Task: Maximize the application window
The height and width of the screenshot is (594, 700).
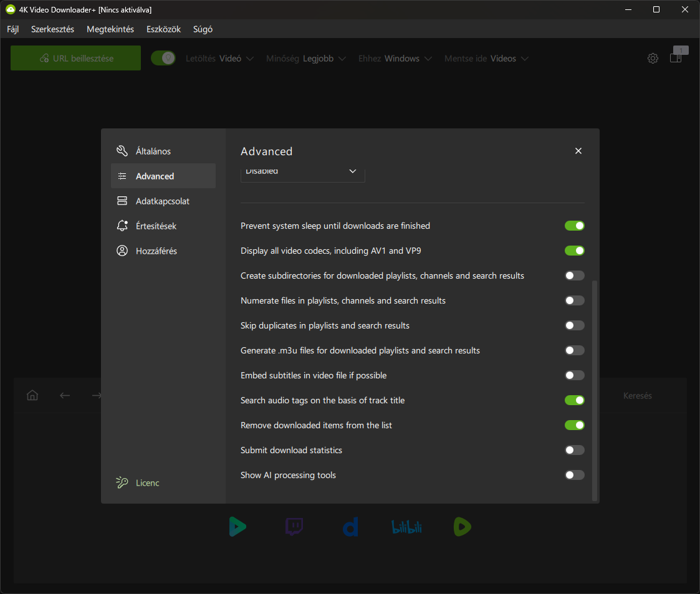Action: pos(656,9)
